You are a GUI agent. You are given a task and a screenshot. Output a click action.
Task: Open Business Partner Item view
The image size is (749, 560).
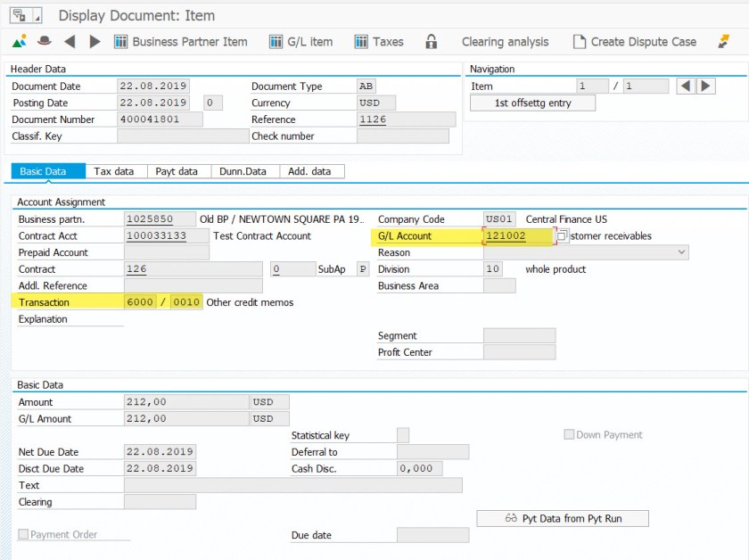pos(180,42)
